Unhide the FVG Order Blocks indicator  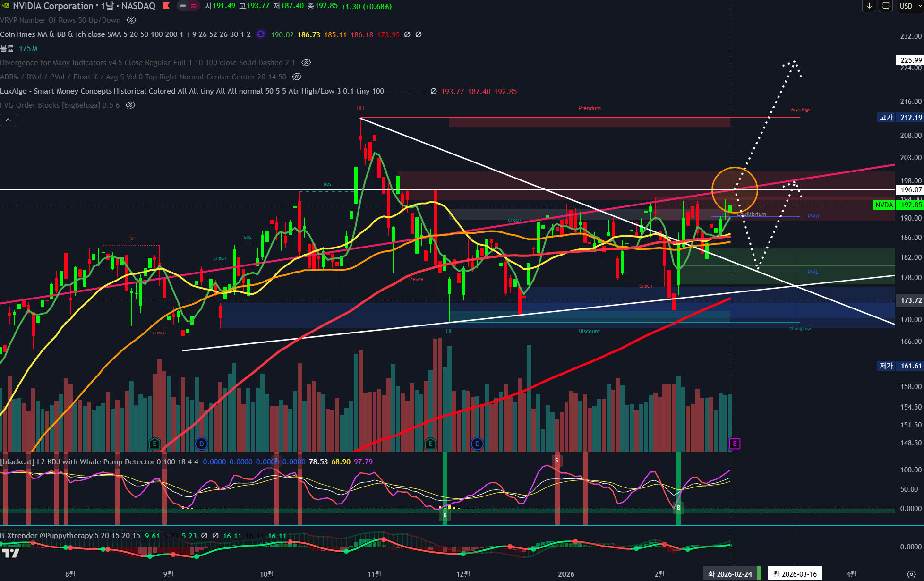[131, 105]
